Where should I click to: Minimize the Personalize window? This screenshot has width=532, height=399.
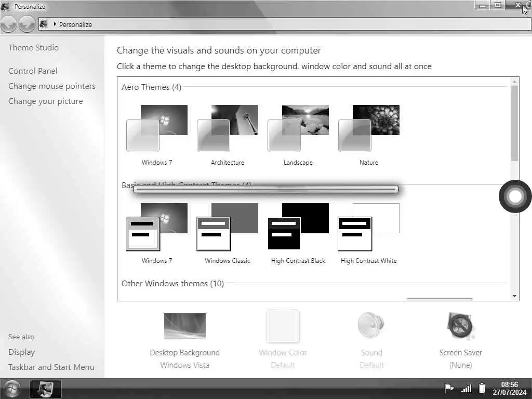pos(483,5)
